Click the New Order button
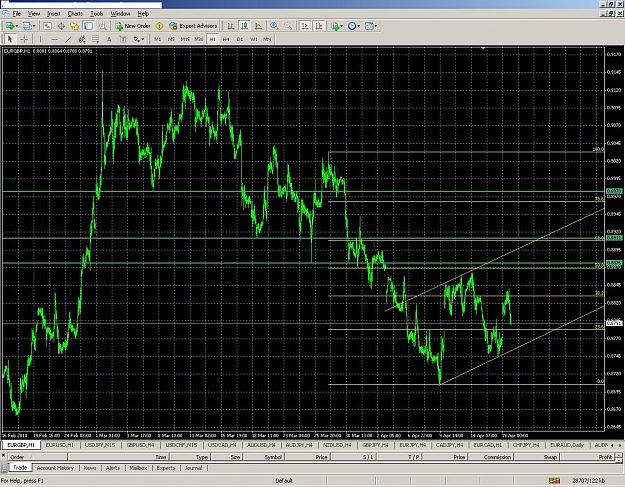 (133, 26)
